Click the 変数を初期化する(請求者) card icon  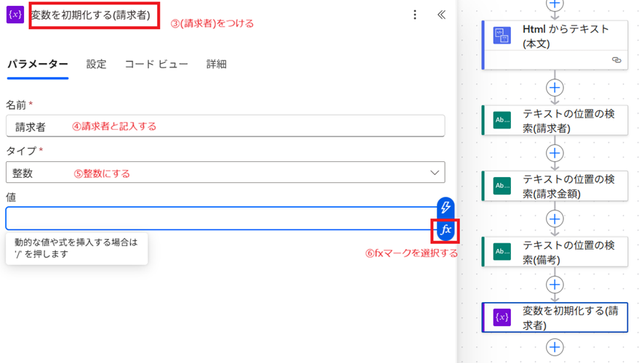[502, 317]
